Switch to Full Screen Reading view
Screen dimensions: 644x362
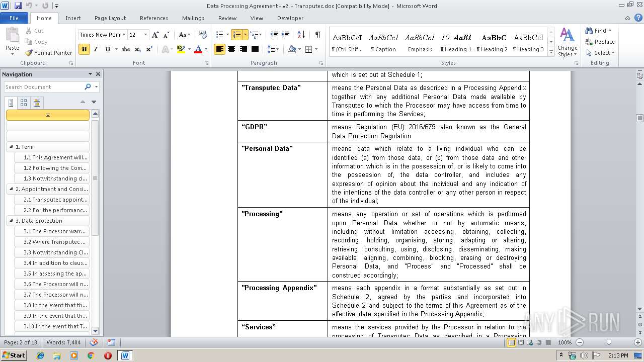[x=521, y=342]
